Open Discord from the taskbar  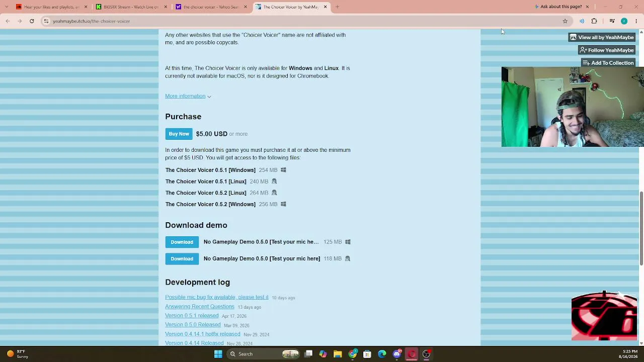tap(397, 354)
